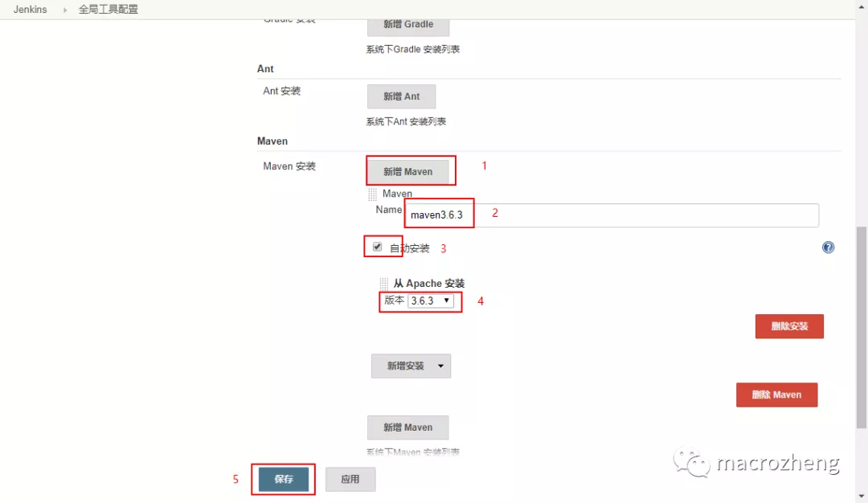Click the 系统下Gradle 安装列表 text
Viewport: 868px width, 503px height.
tap(413, 49)
